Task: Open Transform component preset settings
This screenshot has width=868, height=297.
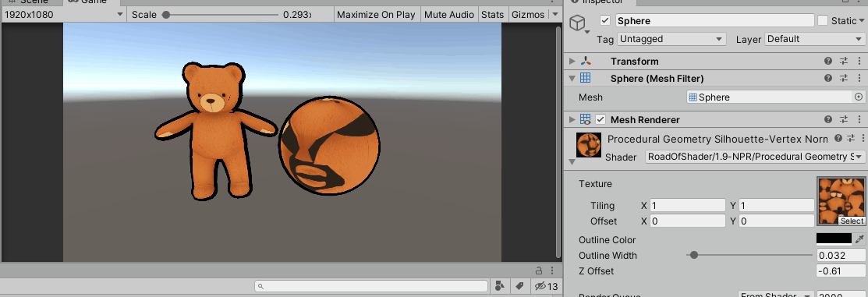Action: 844,61
